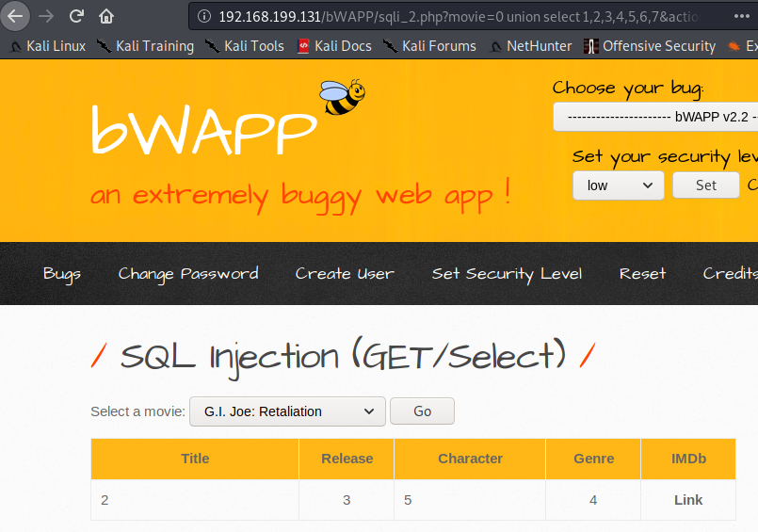The image size is (758, 532).
Task: Open the security level dropdown showing low
Action: tap(619, 185)
